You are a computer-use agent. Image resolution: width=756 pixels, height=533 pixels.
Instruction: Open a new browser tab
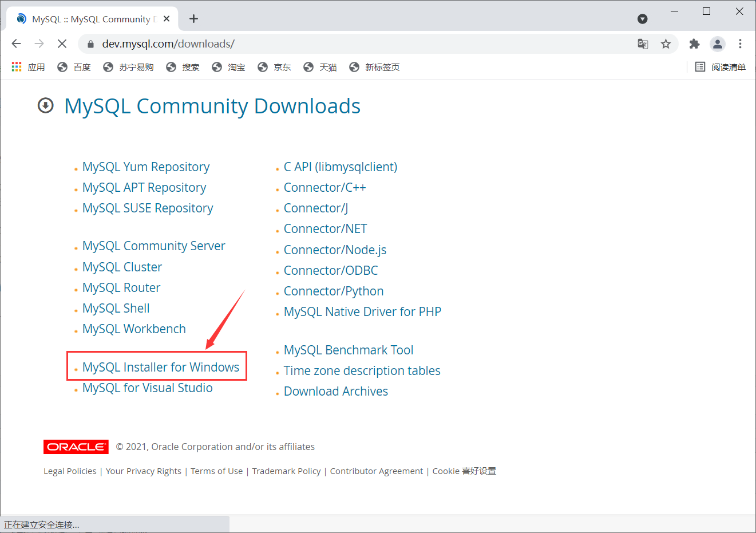[194, 19]
